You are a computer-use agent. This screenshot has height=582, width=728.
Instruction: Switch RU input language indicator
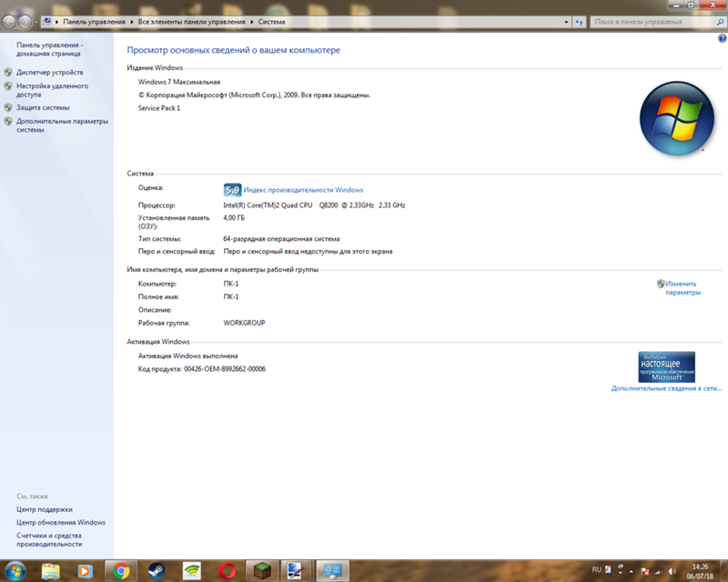597,569
